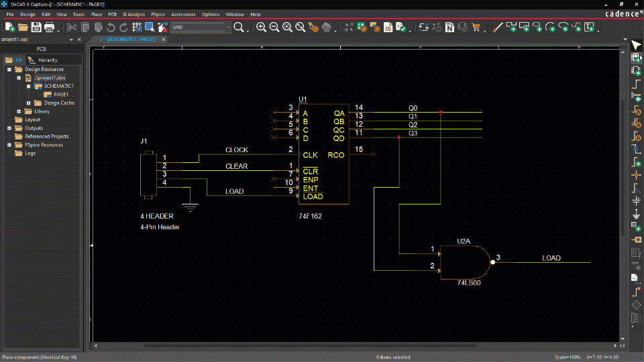Select Referenced Projects in the tree
Viewport: 644px width, 362px height.
[47, 136]
